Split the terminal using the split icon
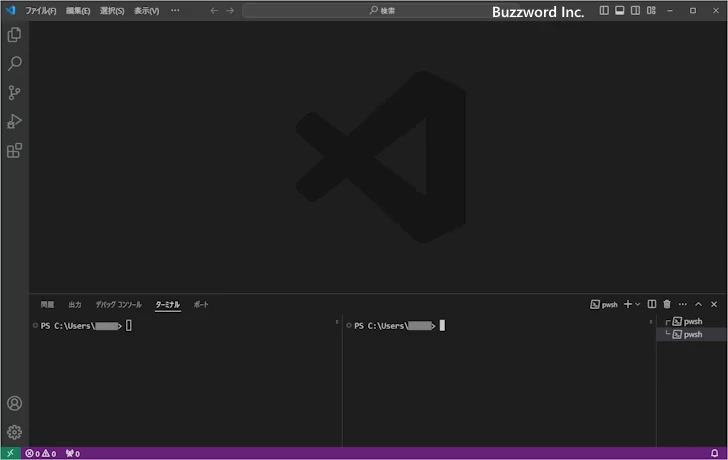Viewport: 728px width, 460px height. 652,304
